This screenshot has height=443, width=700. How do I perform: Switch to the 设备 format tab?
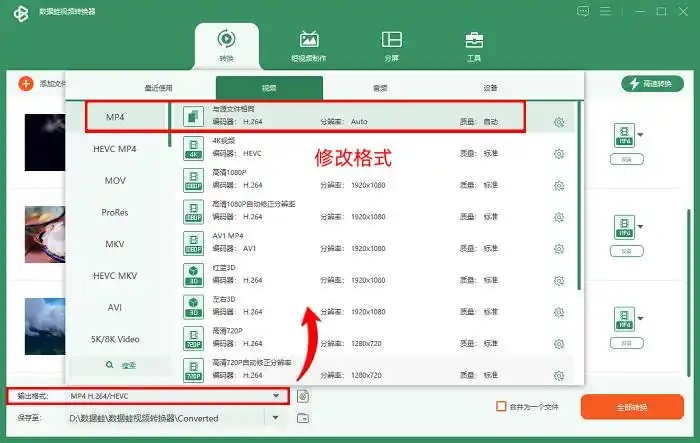coord(490,88)
